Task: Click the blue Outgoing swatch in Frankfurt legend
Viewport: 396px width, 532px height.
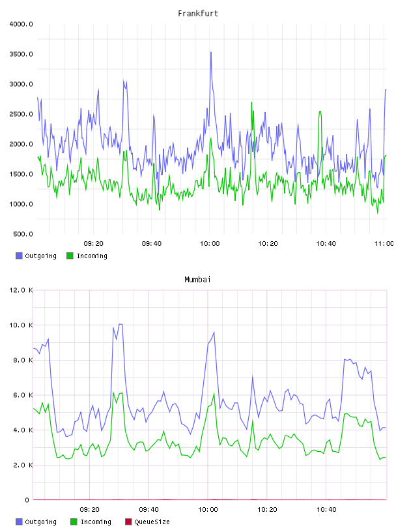Action: (19, 256)
